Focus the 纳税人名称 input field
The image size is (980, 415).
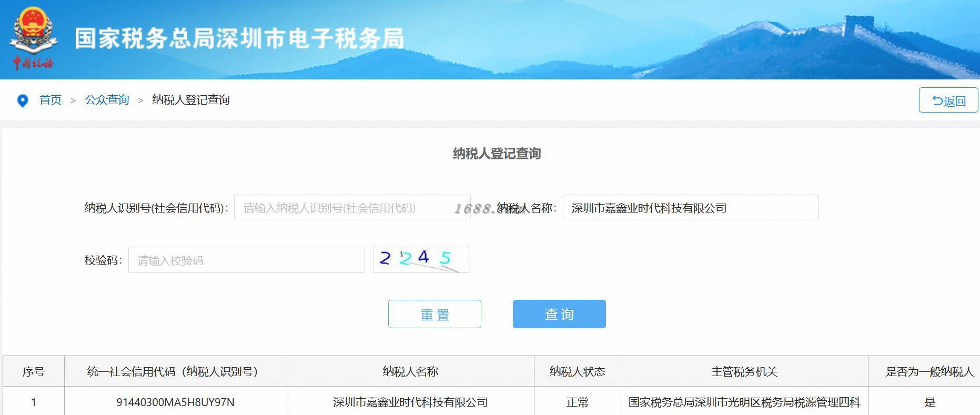tap(691, 207)
